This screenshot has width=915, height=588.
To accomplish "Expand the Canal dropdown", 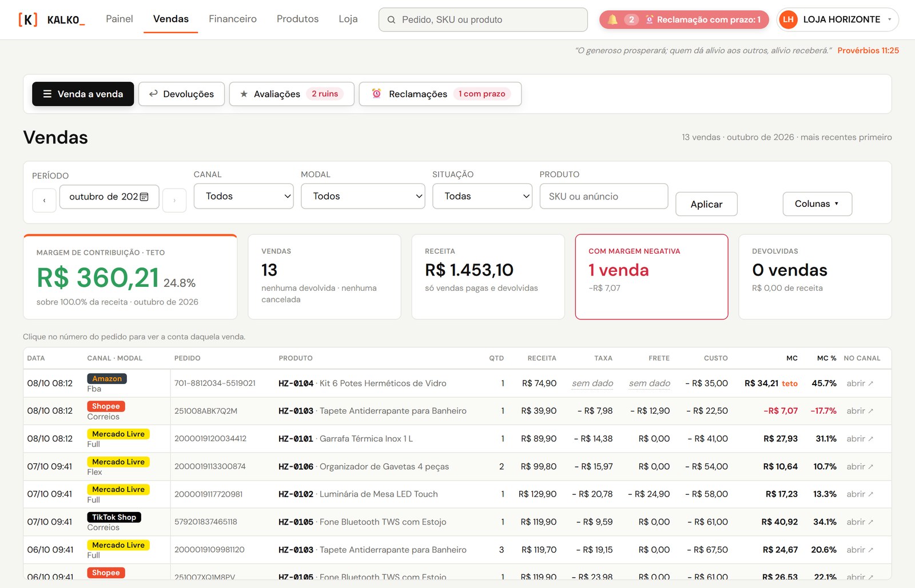I will coord(244,196).
